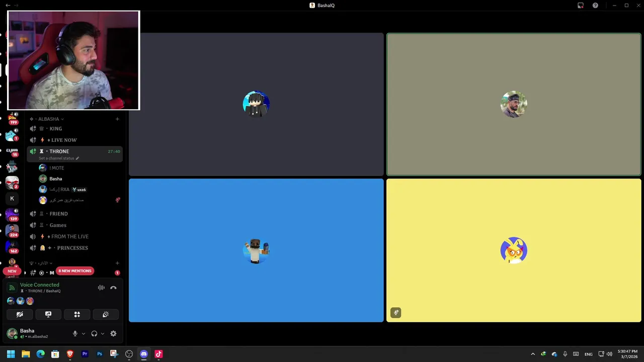Turn on camera in voice panel

[20, 314]
